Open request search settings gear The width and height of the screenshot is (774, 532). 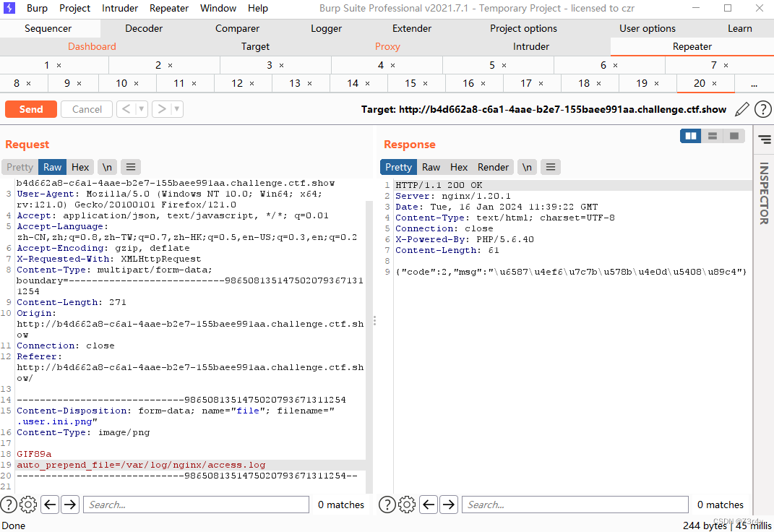tap(28, 505)
